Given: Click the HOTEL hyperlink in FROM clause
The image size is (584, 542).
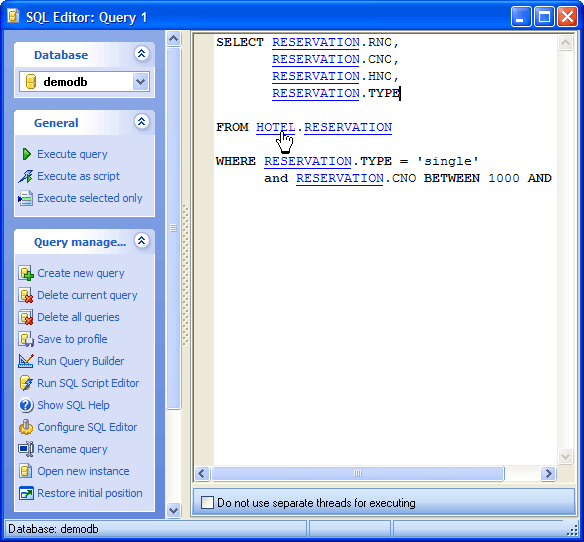Looking at the screenshot, I should [276, 127].
